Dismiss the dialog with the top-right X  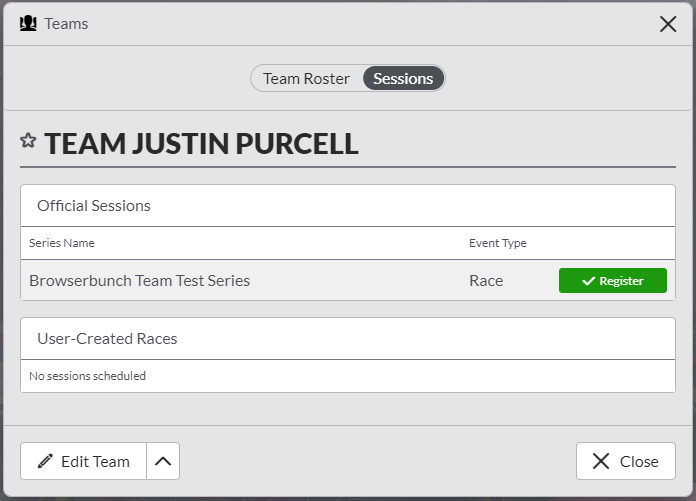coord(668,24)
